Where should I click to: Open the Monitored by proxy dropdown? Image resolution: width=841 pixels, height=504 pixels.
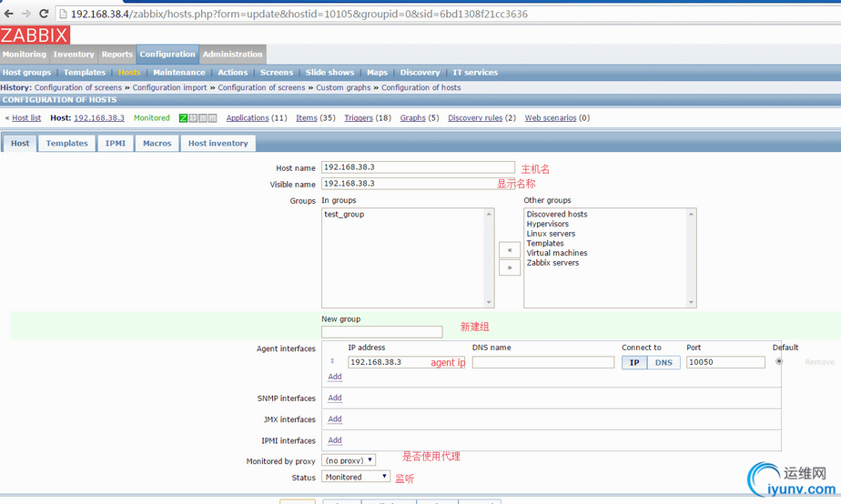pyautogui.click(x=349, y=460)
